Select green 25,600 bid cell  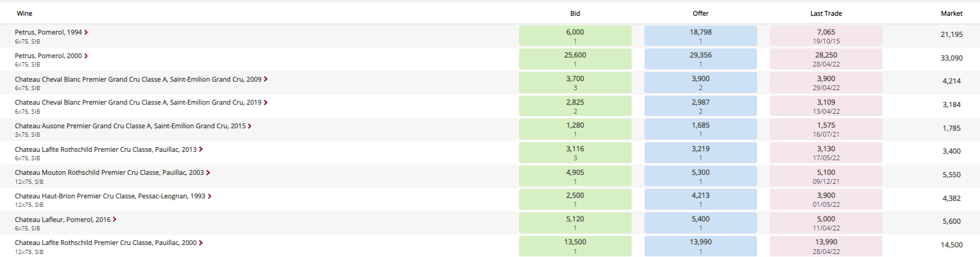[x=575, y=59]
